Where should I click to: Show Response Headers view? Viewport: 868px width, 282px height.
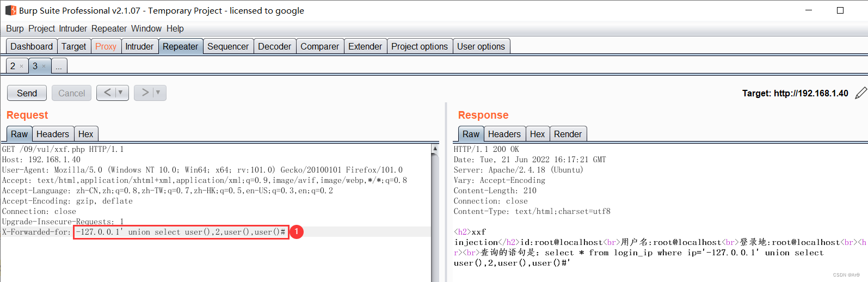click(504, 134)
